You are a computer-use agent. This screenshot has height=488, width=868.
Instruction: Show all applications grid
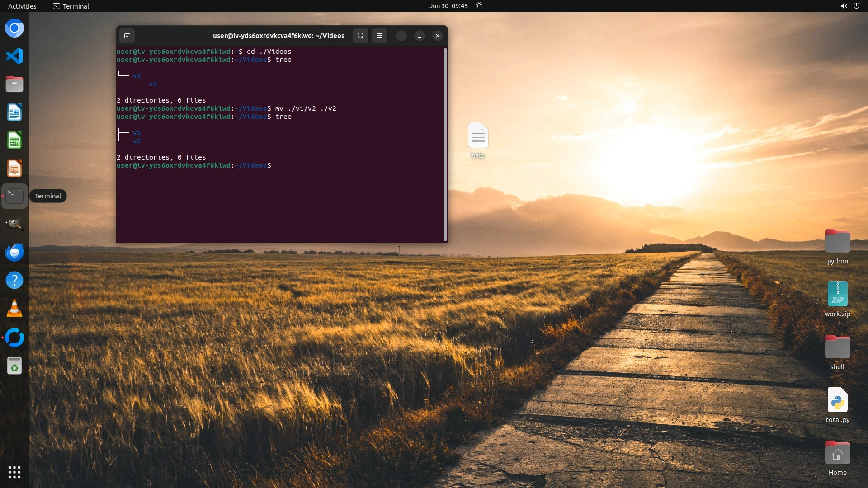tap(14, 472)
